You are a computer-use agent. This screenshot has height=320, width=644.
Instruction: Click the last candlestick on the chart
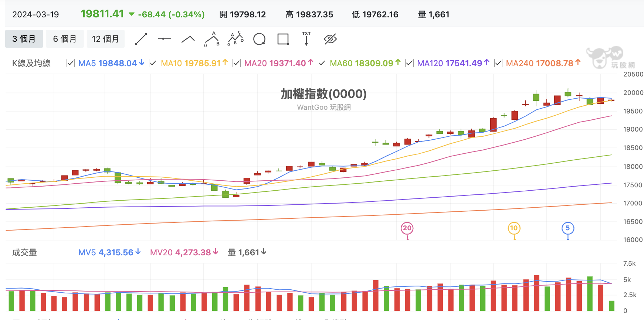point(611,100)
